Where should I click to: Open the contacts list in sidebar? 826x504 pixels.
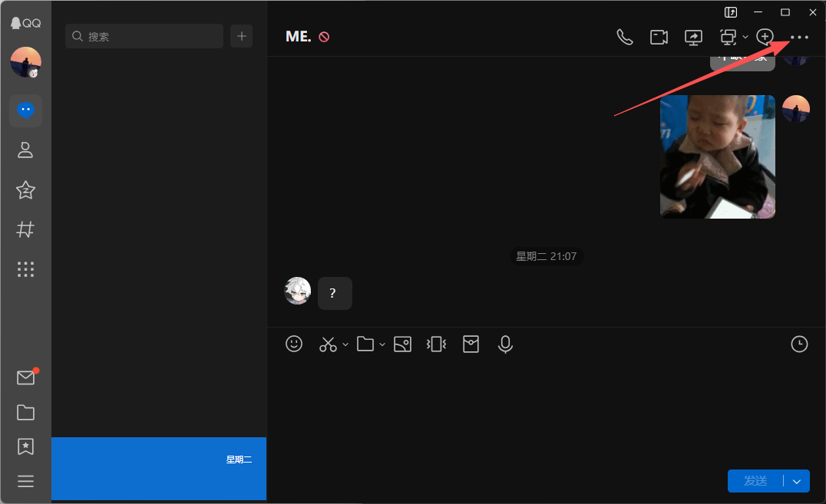tap(25, 150)
